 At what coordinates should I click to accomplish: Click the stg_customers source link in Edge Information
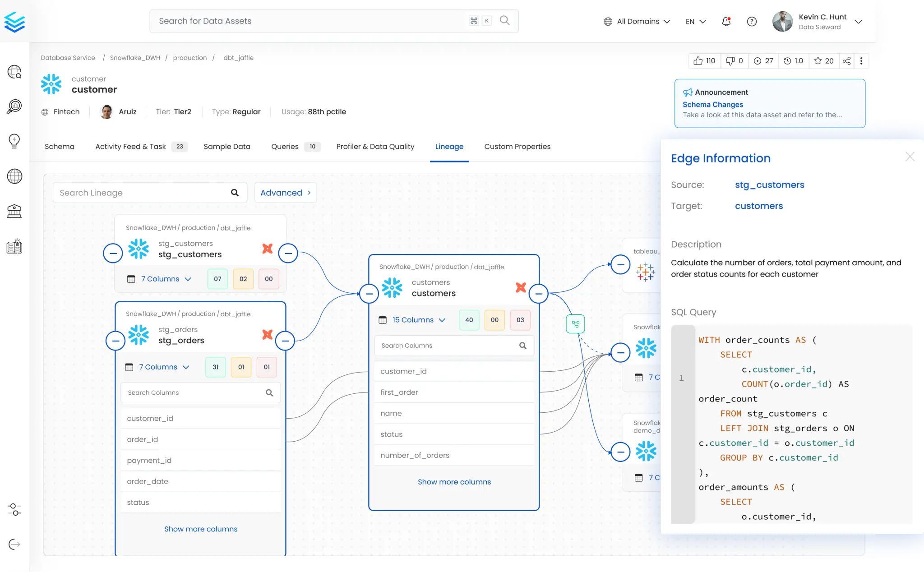click(x=770, y=185)
